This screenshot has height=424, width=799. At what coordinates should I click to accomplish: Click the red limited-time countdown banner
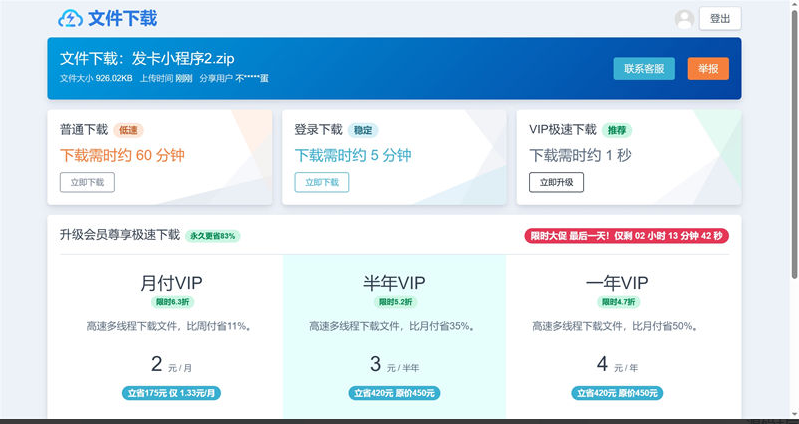626,236
